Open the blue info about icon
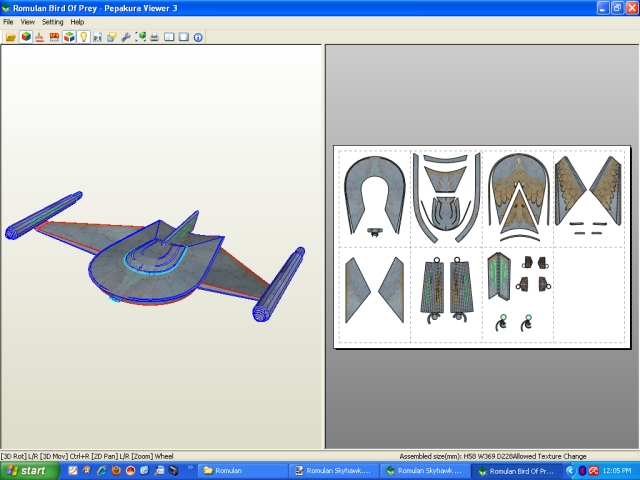This screenshot has width=640, height=480. click(x=198, y=37)
